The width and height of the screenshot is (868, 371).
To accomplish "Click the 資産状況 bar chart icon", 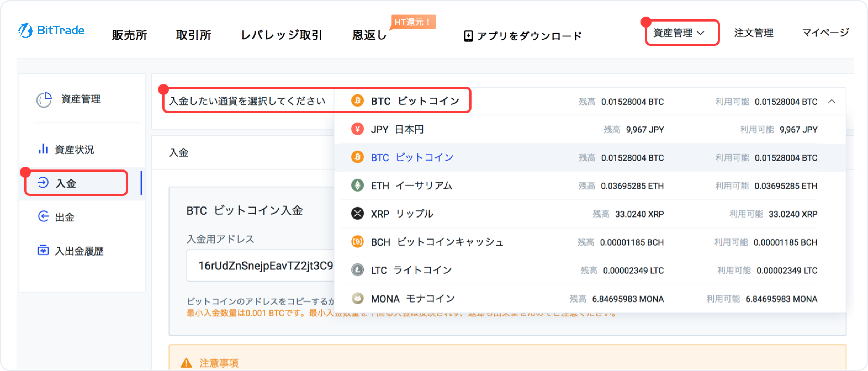I will point(43,149).
